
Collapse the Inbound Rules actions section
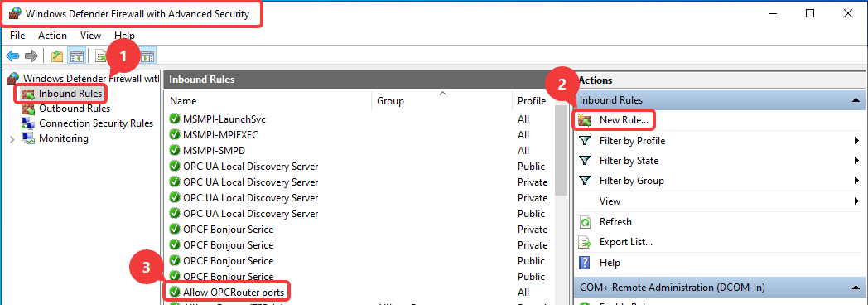pyautogui.click(x=856, y=101)
